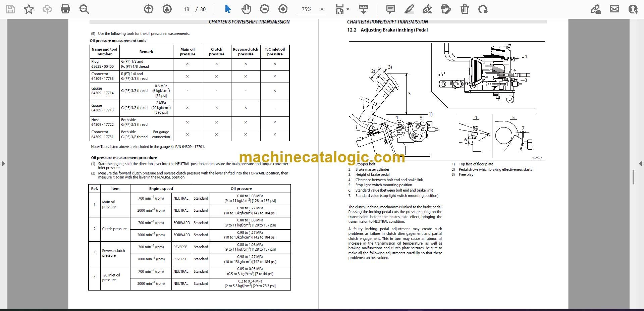The height and width of the screenshot is (311, 644).
Task: Open the 75% zoom level dropdown
Action: [312, 9]
